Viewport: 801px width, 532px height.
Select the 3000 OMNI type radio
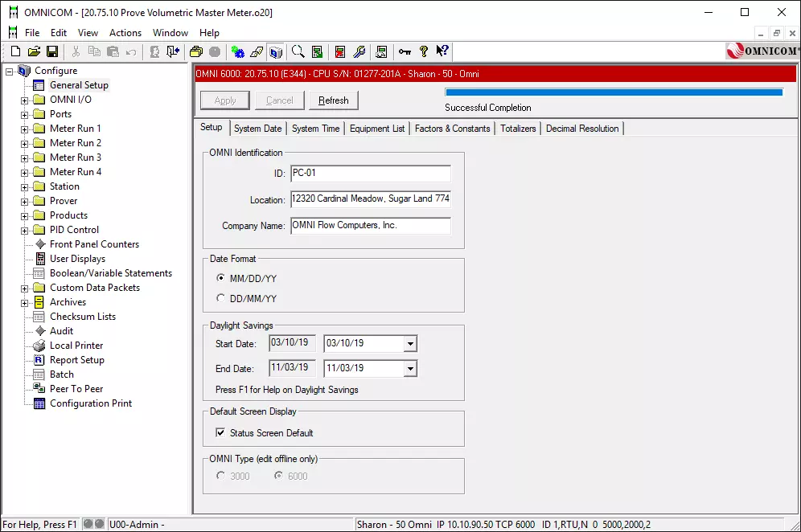coord(220,475)
